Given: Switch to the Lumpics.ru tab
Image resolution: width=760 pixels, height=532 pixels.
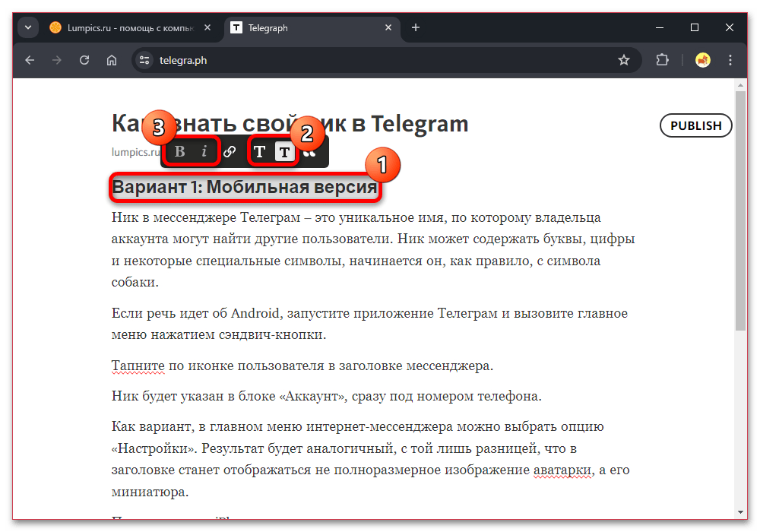Looking at the screenshot, I should (129, 28).
